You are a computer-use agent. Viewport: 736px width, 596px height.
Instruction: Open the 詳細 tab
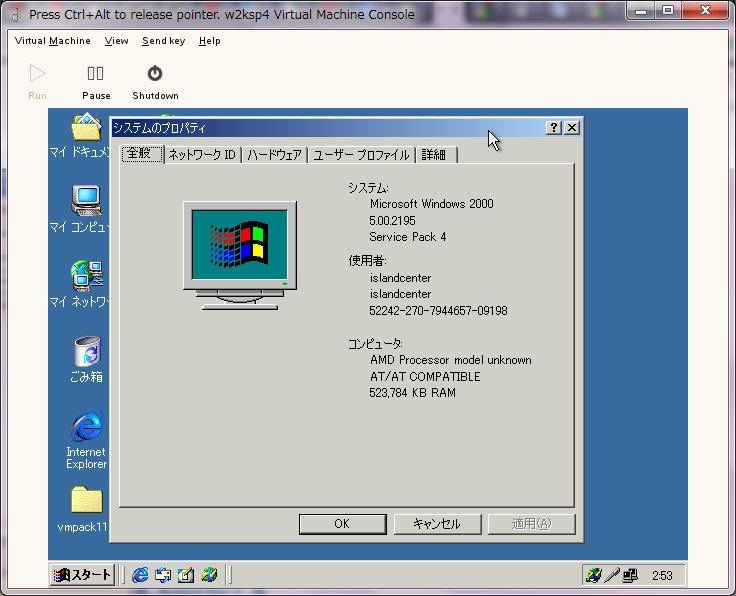click(x=436, y=155)
